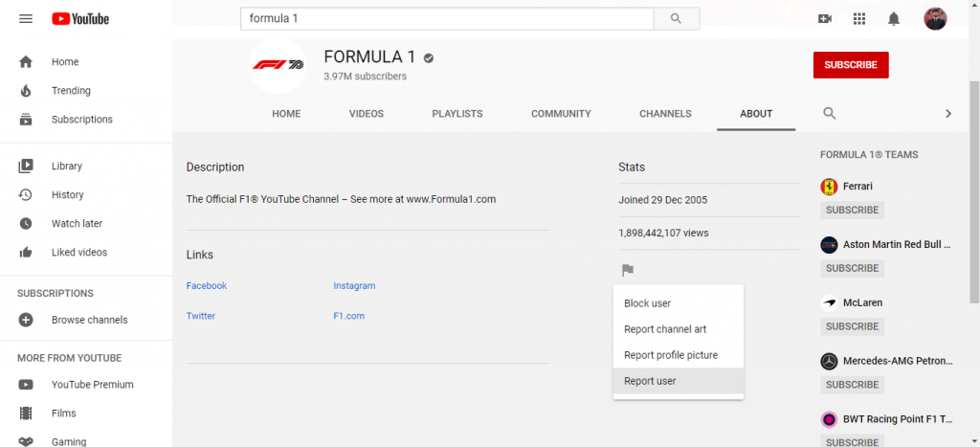
Task: Select the ABOUT tab
Action: point(756,114)
